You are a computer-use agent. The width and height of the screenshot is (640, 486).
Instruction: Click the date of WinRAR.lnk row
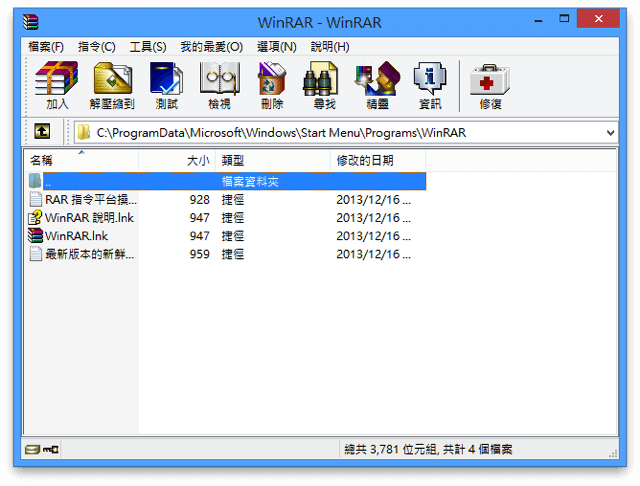pyautogui.click(x=373, y=236)
